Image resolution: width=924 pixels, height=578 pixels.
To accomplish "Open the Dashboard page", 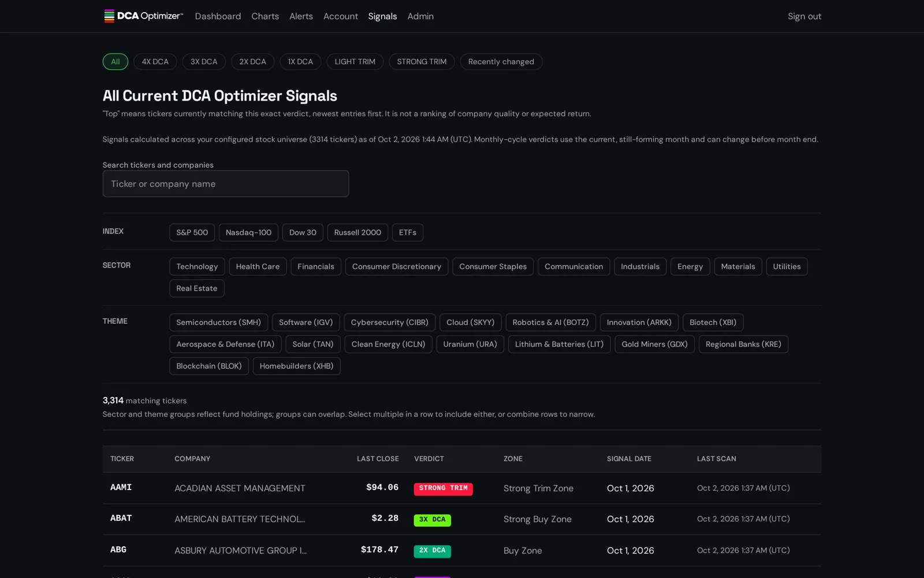I will 218,16.
